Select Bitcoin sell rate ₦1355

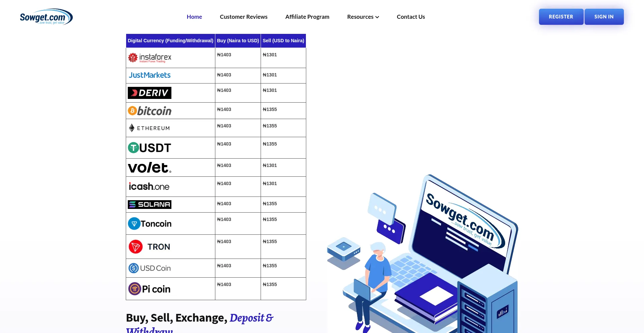point(270,109)
